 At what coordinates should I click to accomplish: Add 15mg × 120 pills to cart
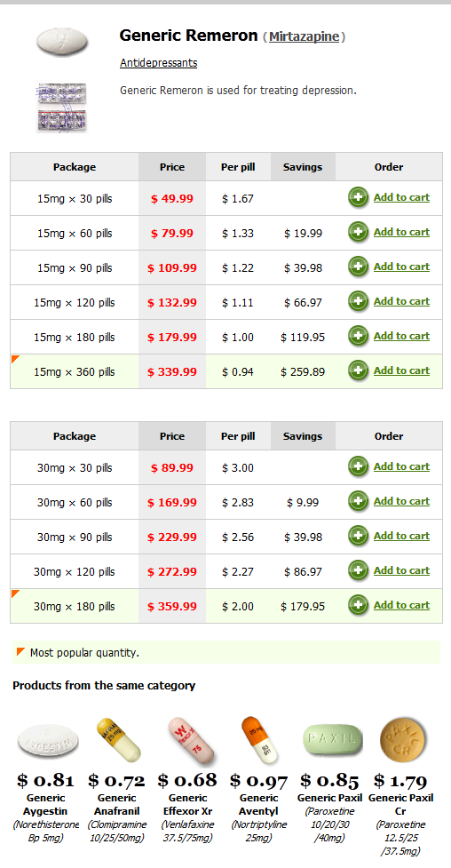[402, 301]
